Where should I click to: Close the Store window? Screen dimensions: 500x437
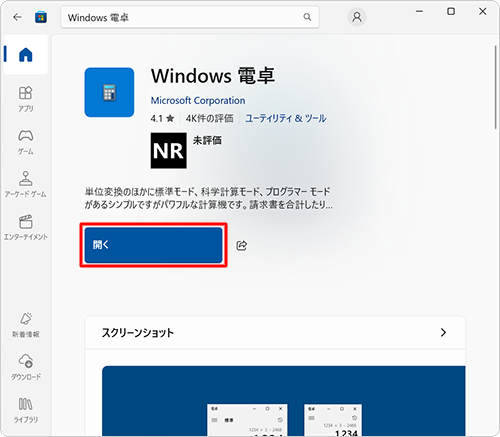point(482,11)
